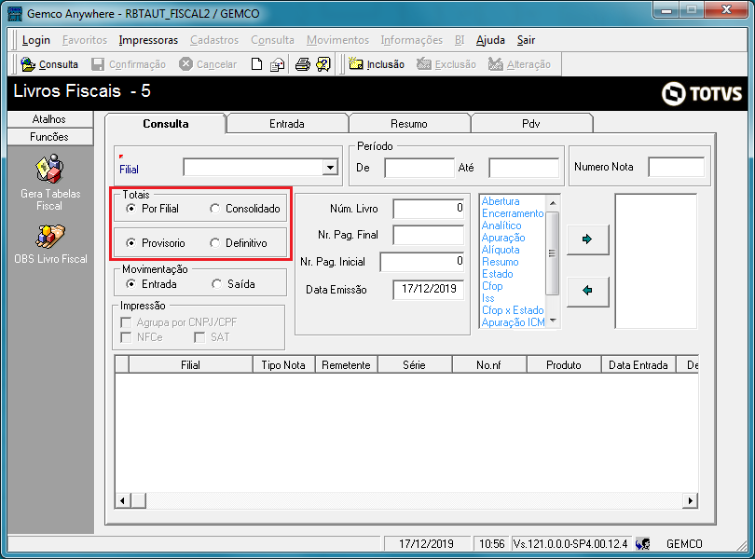Click the Gemco Anywhere title bar icon
The width and height of the screenshot is (755, 560).
pos(15,13)
